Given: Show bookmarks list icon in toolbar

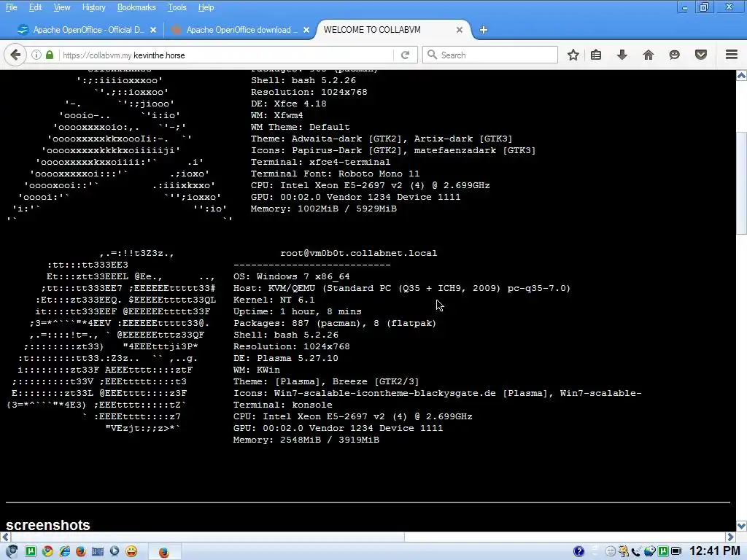Looking at the screenshot, I should pyautogui.click(x=595, y=55).
